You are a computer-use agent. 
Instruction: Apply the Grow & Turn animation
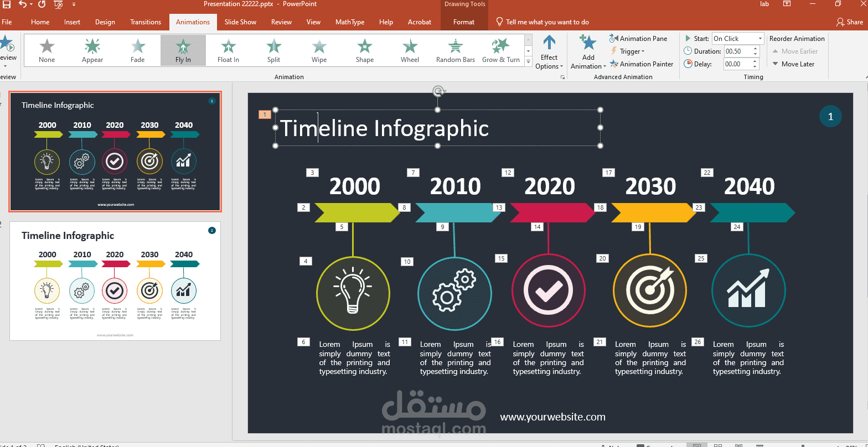point(501,50)
